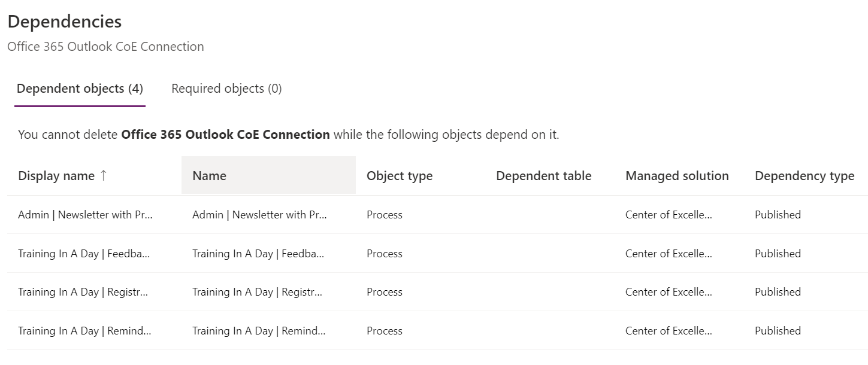Screen dimensions: 868x365
Task: Click the Dependent table column header
Action: pos(543,175)
